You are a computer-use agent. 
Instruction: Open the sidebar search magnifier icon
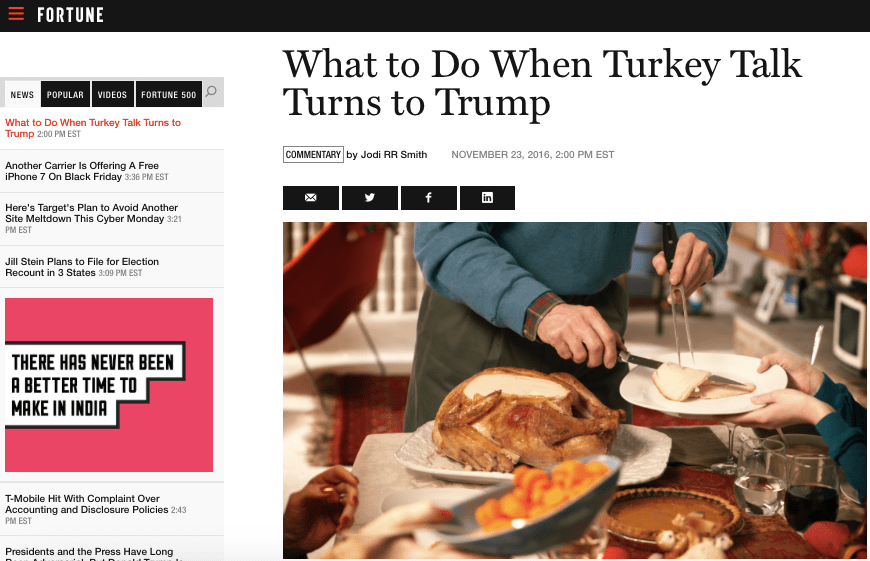[x=211, y=92]
